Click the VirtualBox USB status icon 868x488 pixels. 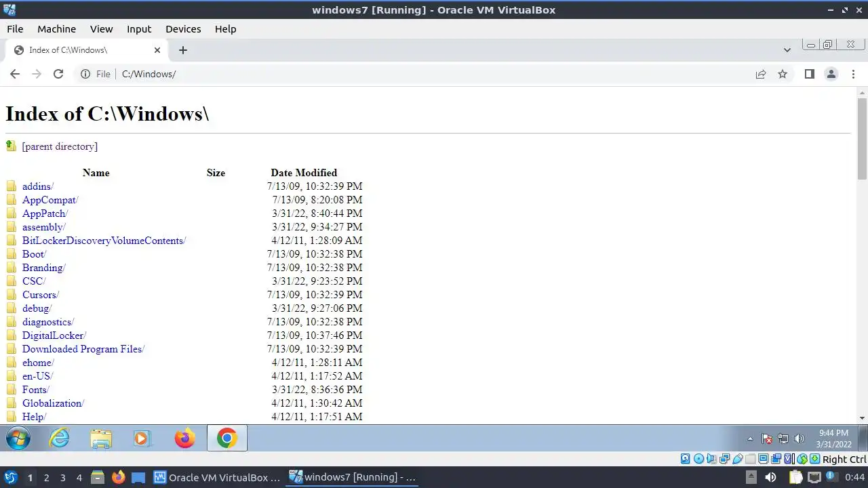pyautogui.click(x=737, y=459)
